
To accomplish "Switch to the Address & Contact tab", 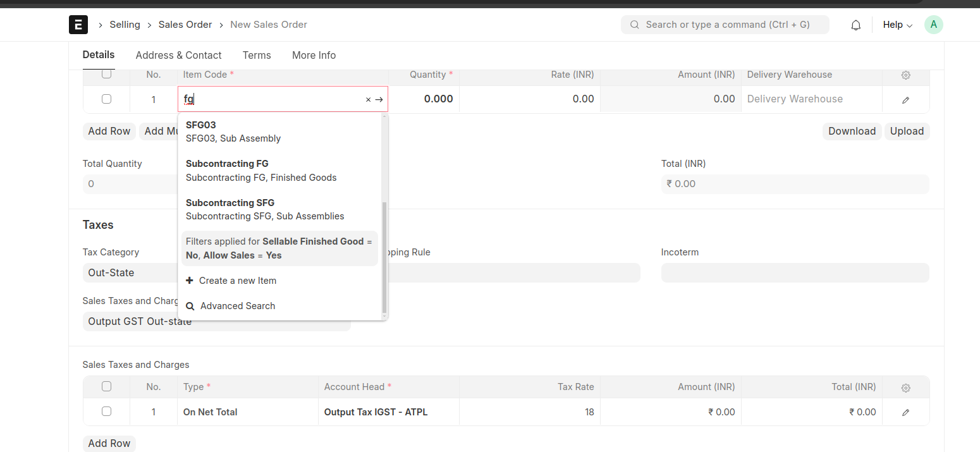I will point(178,56).
